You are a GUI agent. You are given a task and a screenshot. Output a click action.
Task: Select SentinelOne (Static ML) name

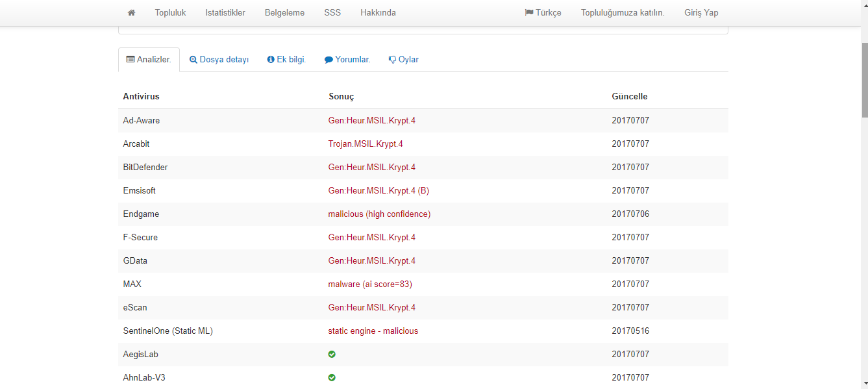point(167,331)
